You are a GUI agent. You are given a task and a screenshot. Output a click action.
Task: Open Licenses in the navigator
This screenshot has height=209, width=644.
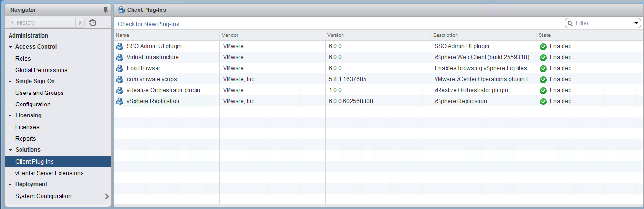(x=27, y=127)
